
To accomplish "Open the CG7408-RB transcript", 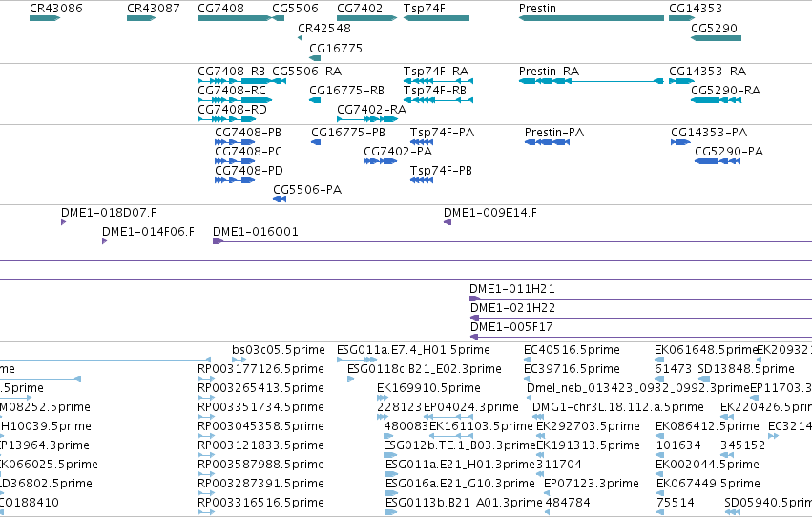I will click(234, 81).
